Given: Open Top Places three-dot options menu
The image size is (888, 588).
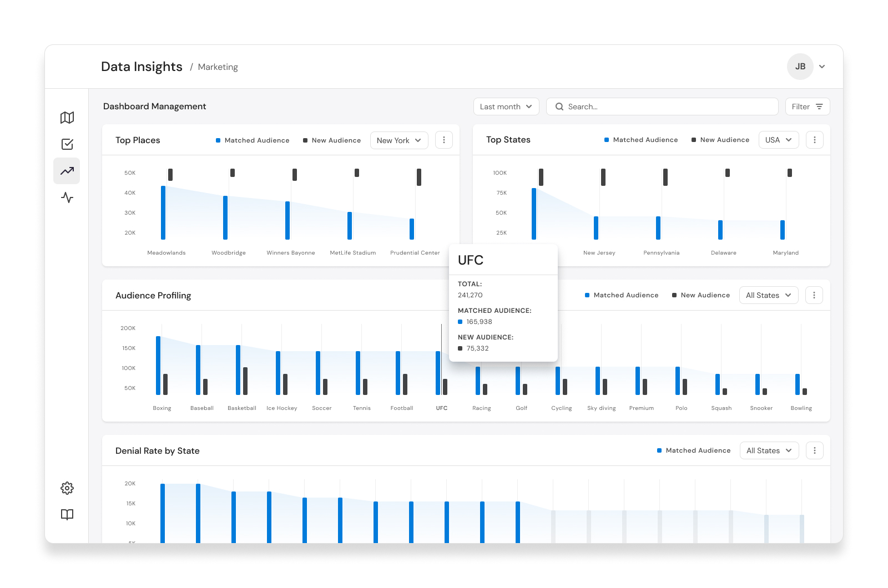Looking at the screenshot, I should coord(444,140).
